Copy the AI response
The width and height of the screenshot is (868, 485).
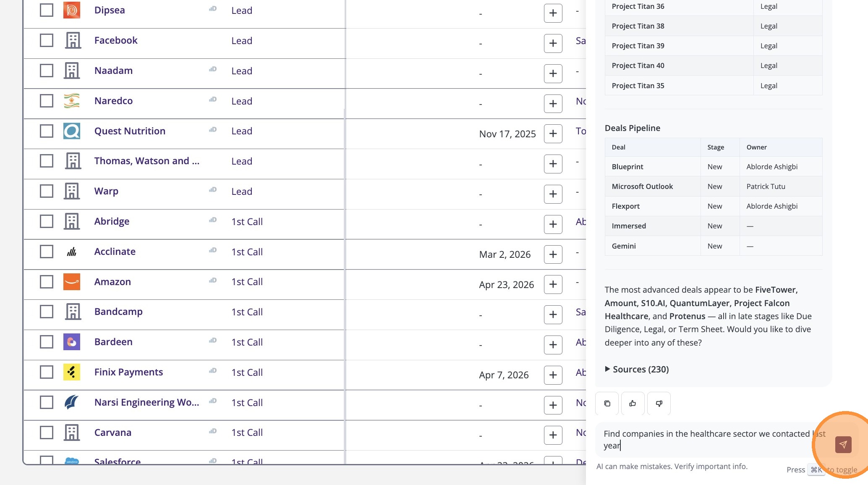pyautogui.click(x=607, y=404)
